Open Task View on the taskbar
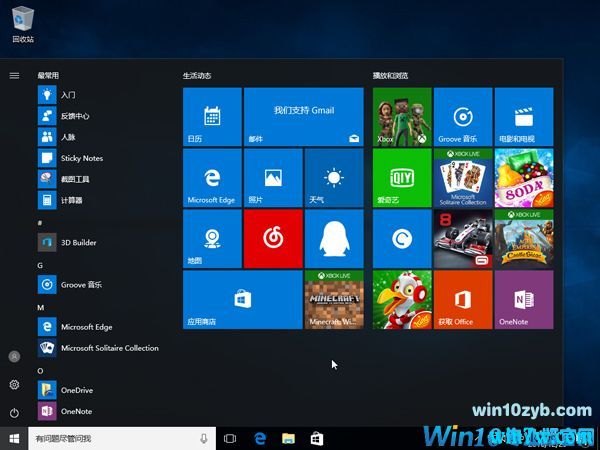 click(230, 439)
